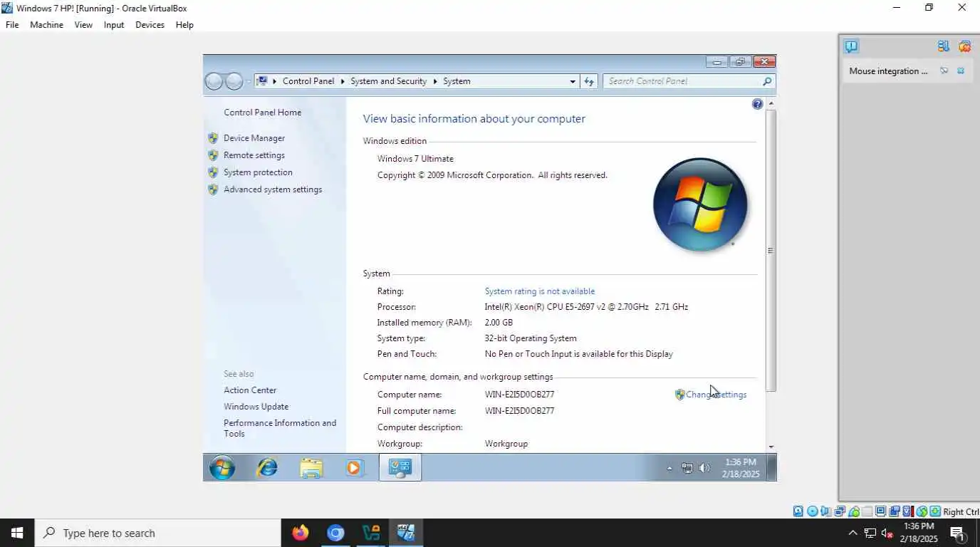The height and width of the screenshot is (547, 980).
Task: Refresh the Control Panel address bar
Action: coord(589,81)
